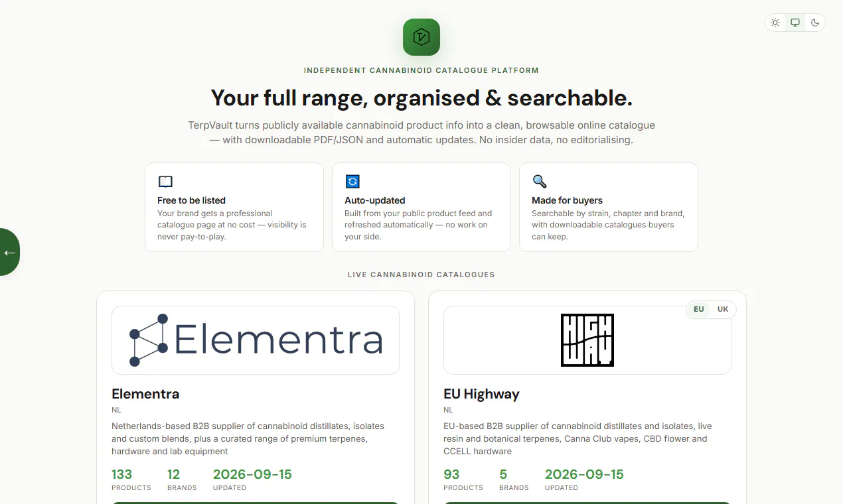Click the Live Cannabinoid Catalogues heading
The height and width of the screenshot is (504, 843).
coord(421,275)
